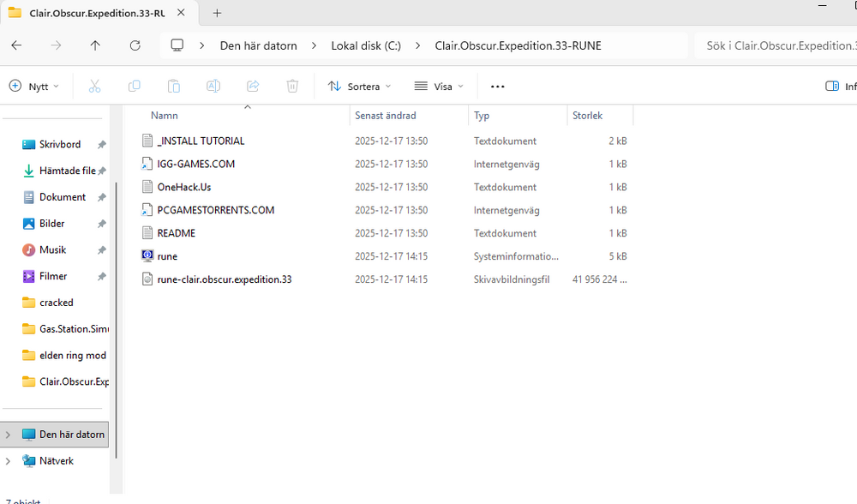Viewport: 857px width, 504px height.
Task: Click the Rename icon in toolbar
Action: point(213,86)
